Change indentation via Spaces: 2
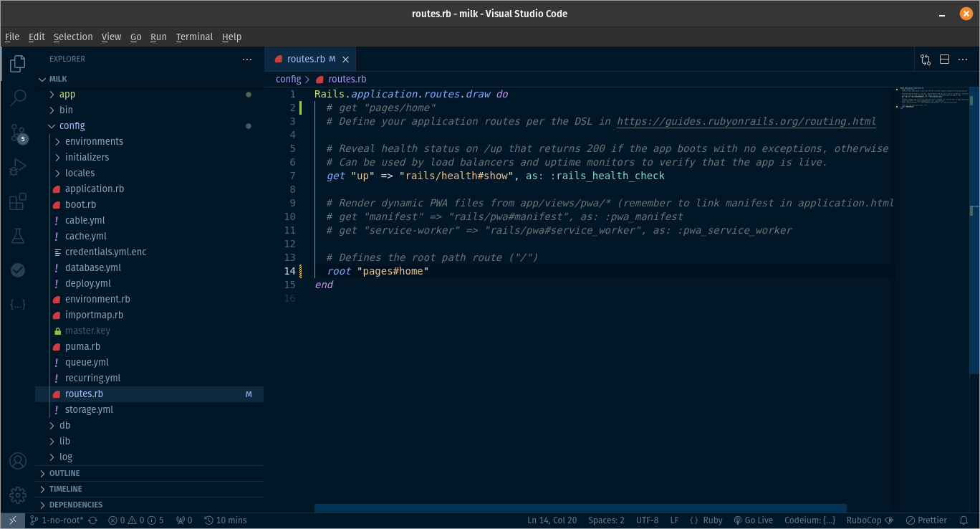 tap(606, 520)
